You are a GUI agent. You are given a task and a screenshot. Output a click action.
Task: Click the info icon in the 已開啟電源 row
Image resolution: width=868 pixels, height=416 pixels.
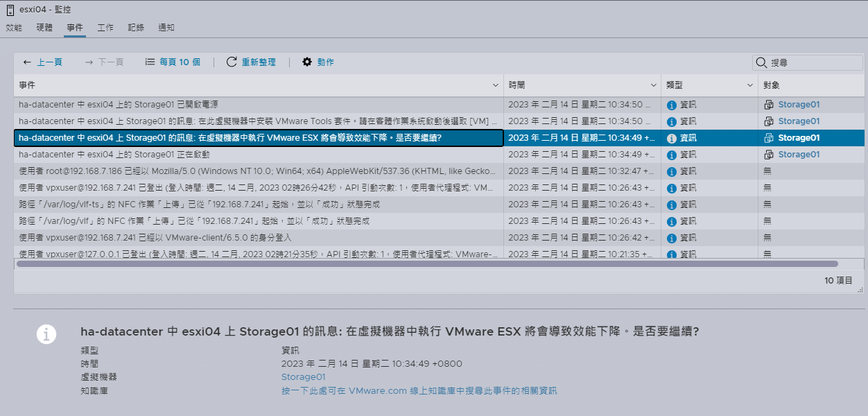pyautogui.click(x=671, y=105)
